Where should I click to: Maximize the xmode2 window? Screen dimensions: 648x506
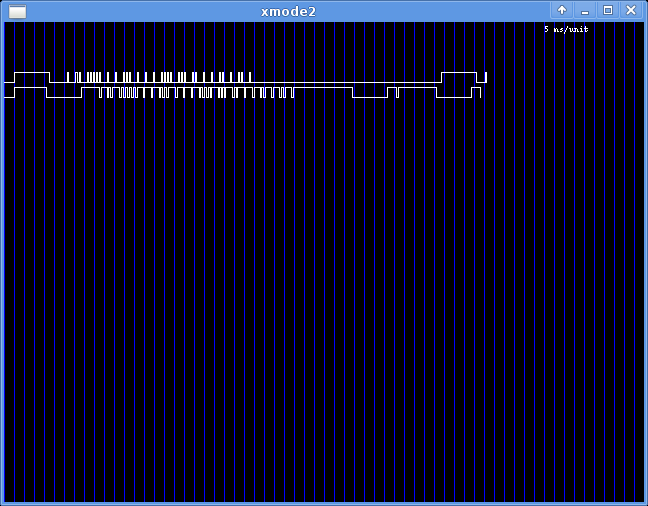click(x=608, y=10)
